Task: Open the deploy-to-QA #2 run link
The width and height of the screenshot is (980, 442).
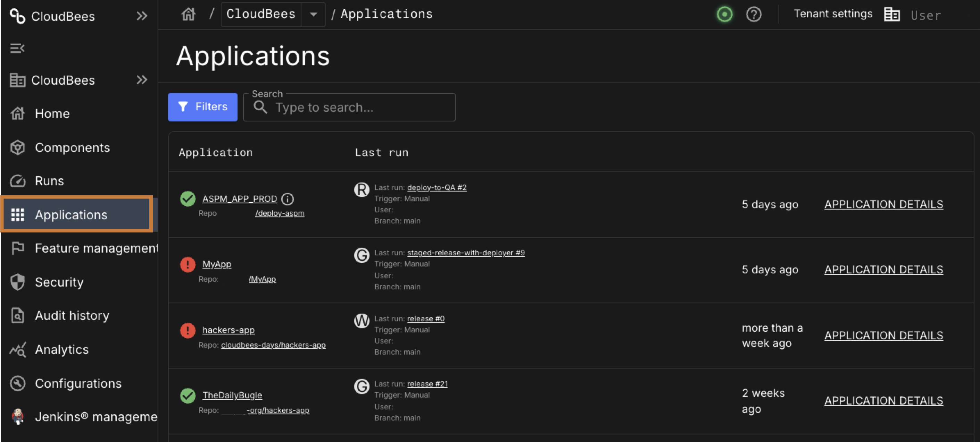Action: 437,187
